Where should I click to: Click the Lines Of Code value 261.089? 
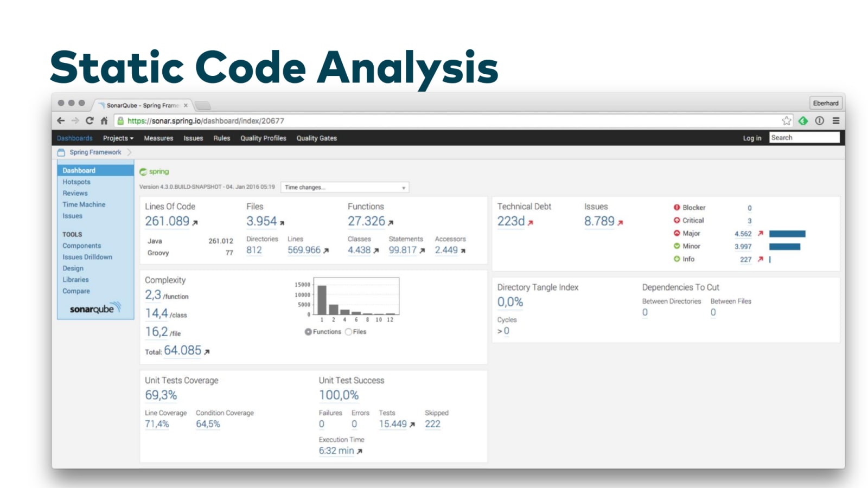(x=167, y=221)
